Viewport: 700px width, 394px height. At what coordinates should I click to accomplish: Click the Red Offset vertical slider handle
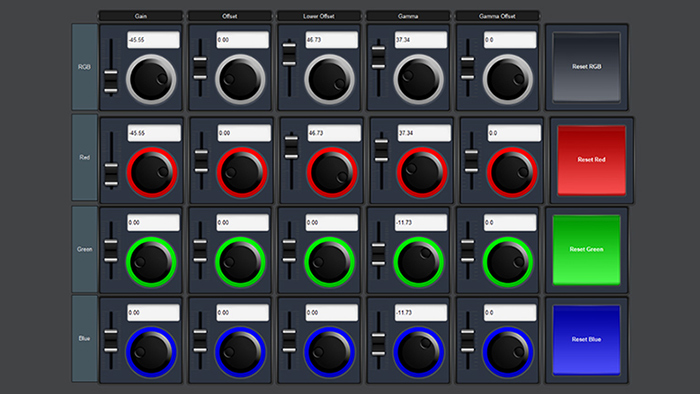[201, 161]
